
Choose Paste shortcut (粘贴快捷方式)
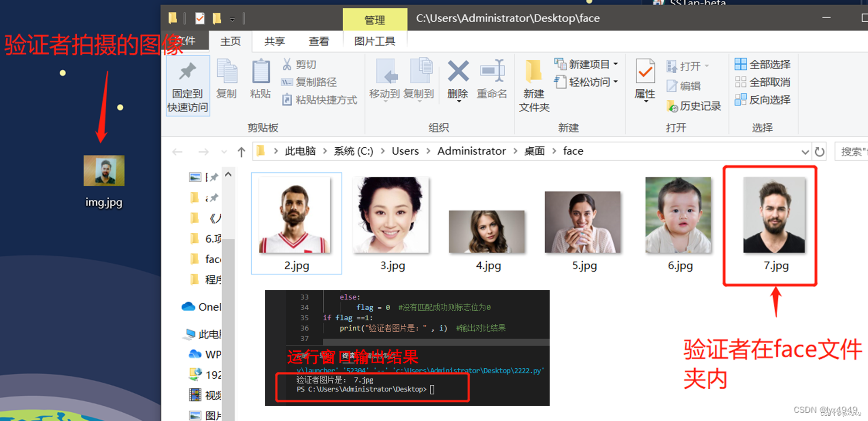[x=319, y=100]
